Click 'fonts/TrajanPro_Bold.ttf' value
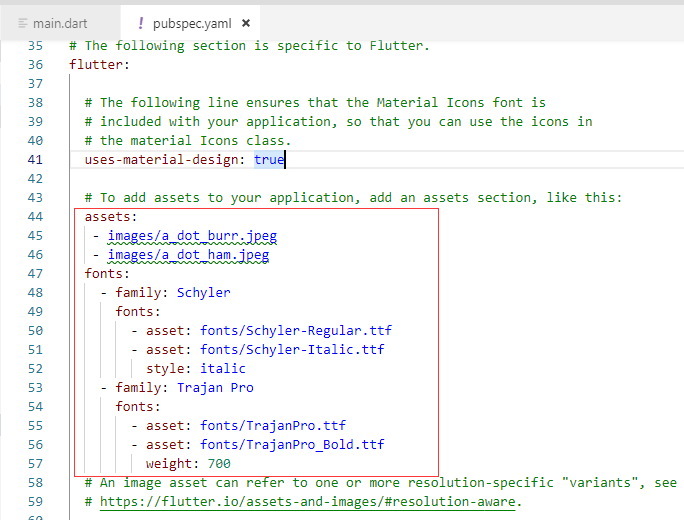Image resolution: width=684 pixels, height=520 pixels. pyautogui.click(x=292, y=445)
